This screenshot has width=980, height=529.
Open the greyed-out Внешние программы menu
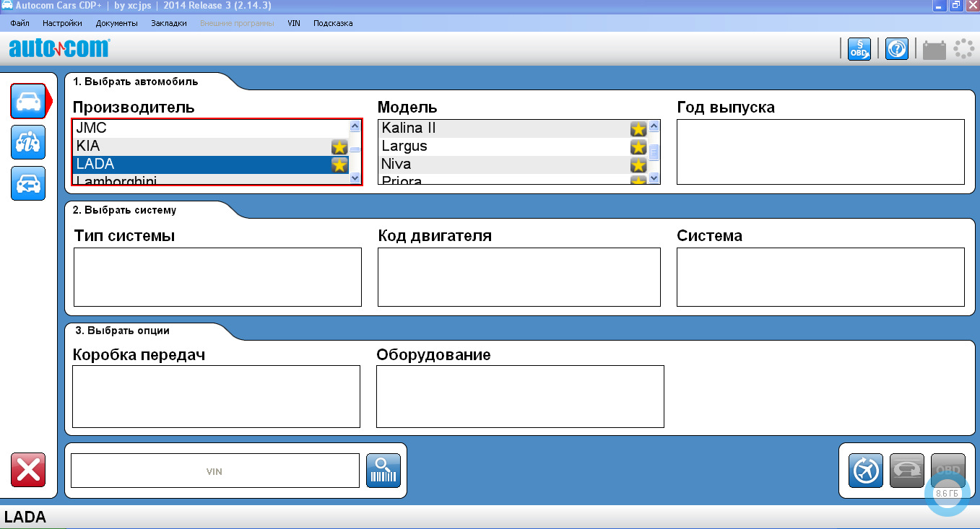coord(237,23)
